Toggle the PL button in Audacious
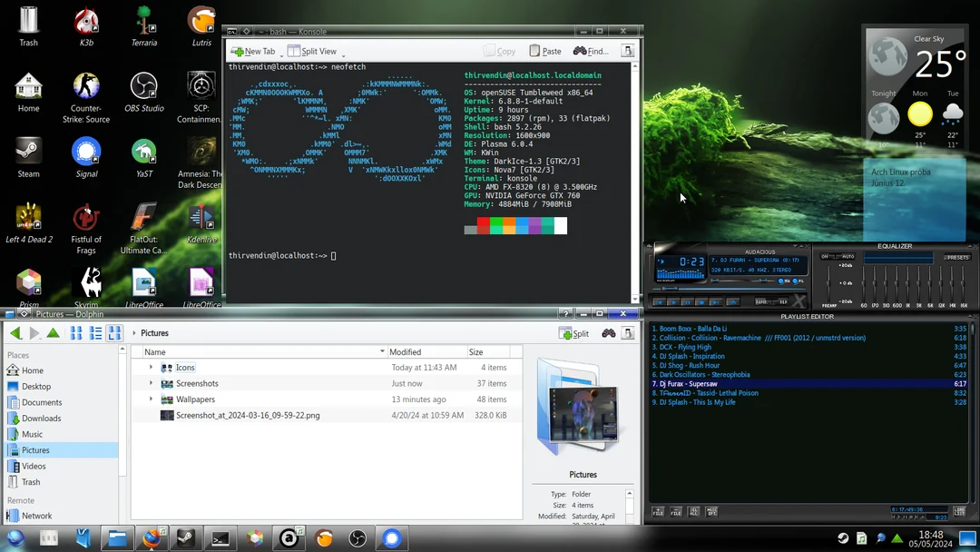Viewport: 980px width, 552px height. pyautogui.click(x=796, y=281)
